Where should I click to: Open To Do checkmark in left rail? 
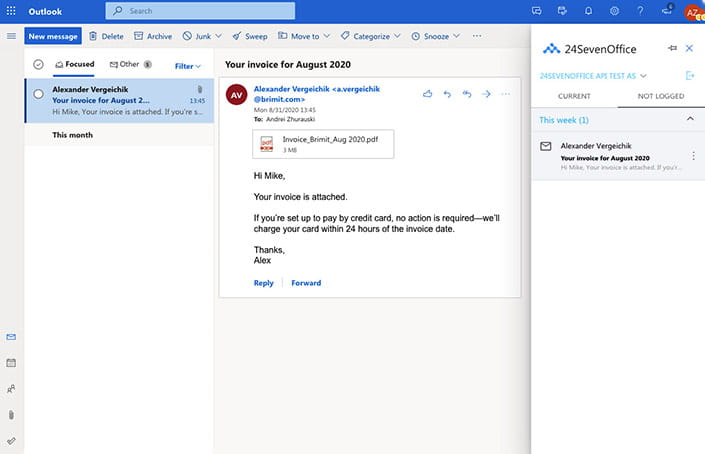[x=11, y=441]
